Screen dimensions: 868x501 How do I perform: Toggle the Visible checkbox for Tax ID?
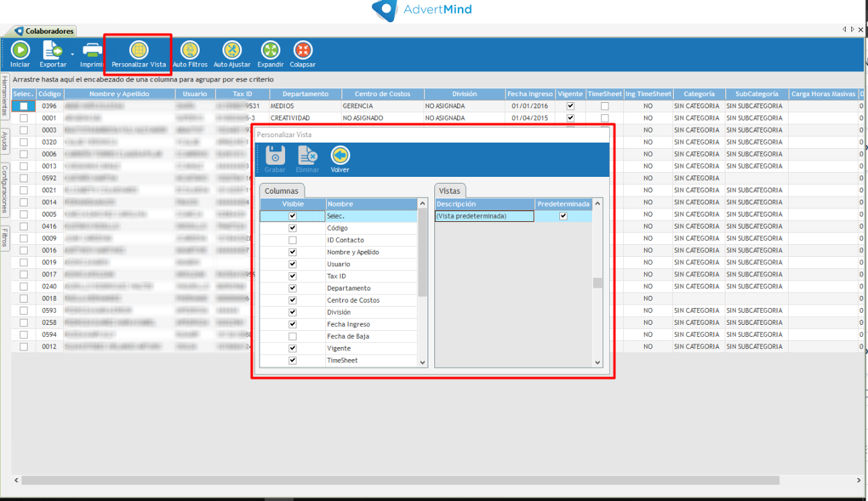[x=292, y=276]
